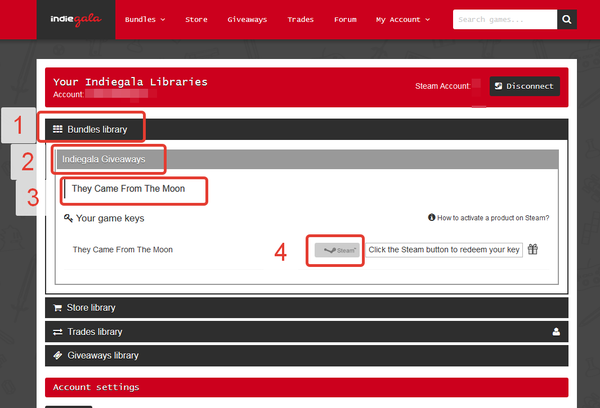Collapse the Bundles library section
Viewport: 600px width, 408px height.
pos(96,129)
